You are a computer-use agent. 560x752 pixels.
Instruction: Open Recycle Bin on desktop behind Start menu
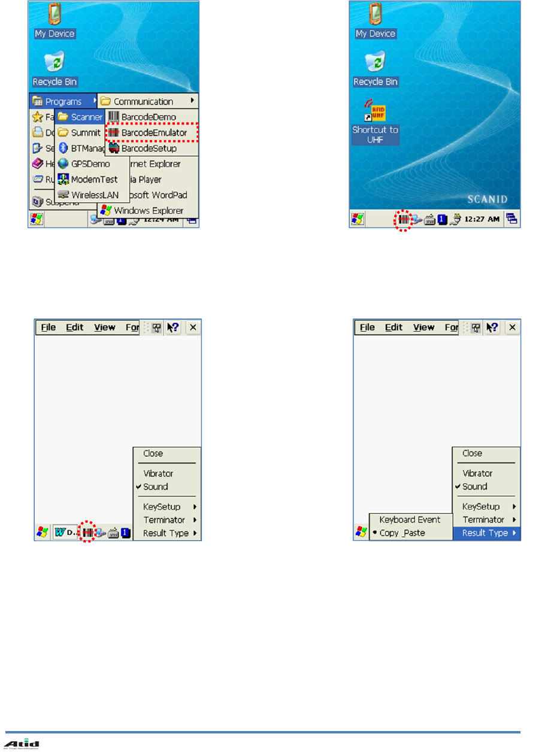coord(55,69)
